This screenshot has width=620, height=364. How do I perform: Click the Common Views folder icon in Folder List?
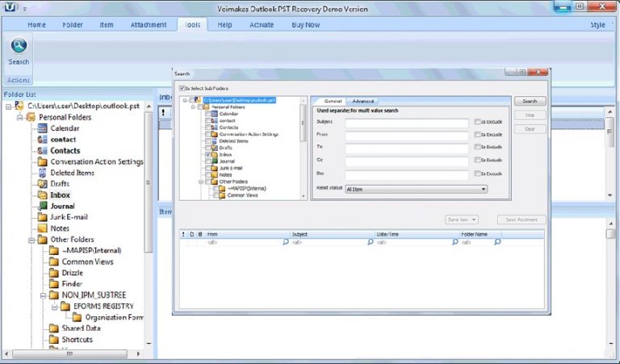[54, 261]
